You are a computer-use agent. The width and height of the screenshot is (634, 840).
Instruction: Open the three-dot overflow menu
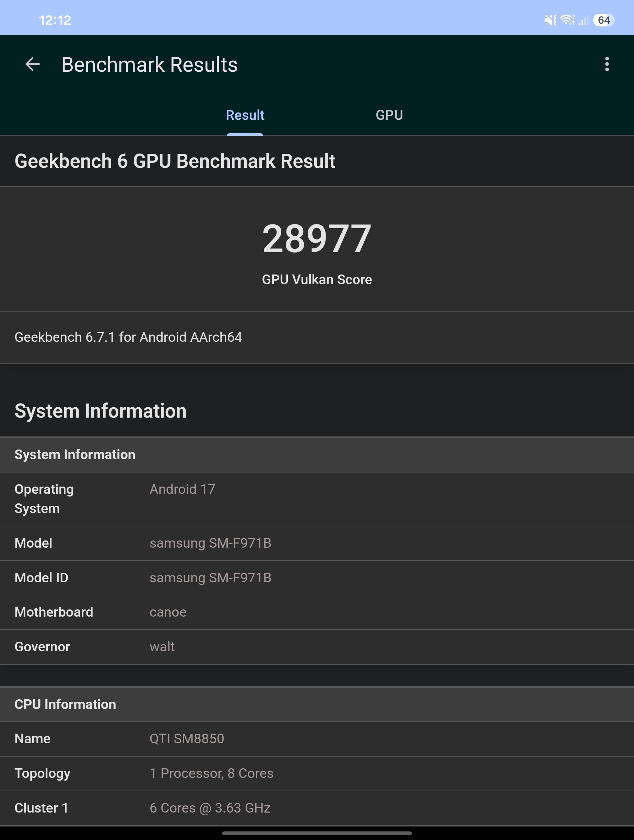point(607,64)
